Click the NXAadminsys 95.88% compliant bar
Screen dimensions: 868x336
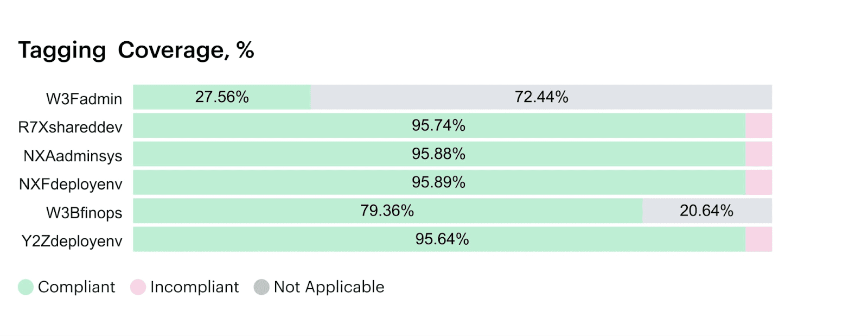point(438,154)
